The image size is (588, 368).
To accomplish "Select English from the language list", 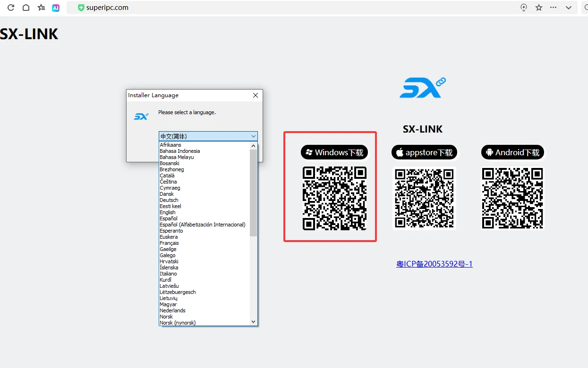I will tap(204, 212).
